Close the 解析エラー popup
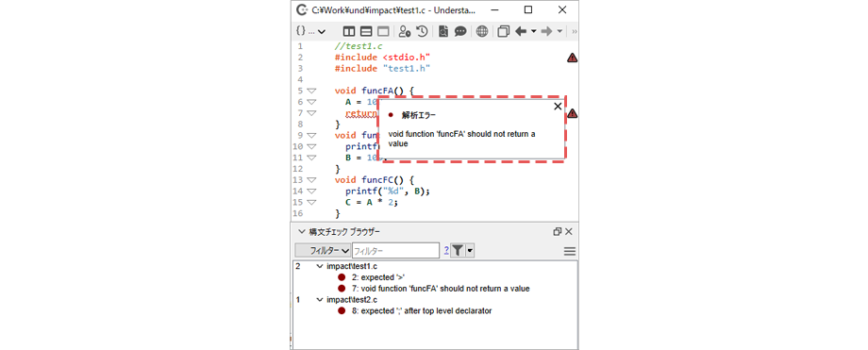Image resolution: width=868 pixels, height=350 pixels. click(558, 107)
